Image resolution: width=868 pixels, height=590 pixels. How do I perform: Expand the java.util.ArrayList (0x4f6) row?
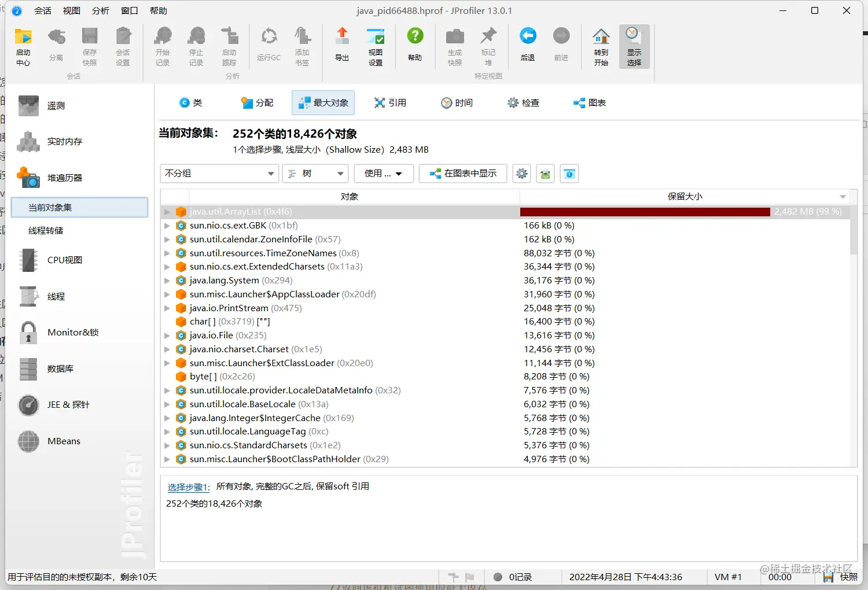(x=167, y=212)
